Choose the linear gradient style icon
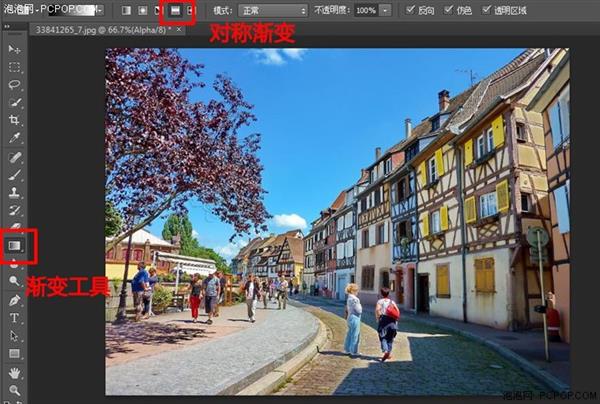Image resolution: width=600 pixels, height=404 pixels. (126, 10)
